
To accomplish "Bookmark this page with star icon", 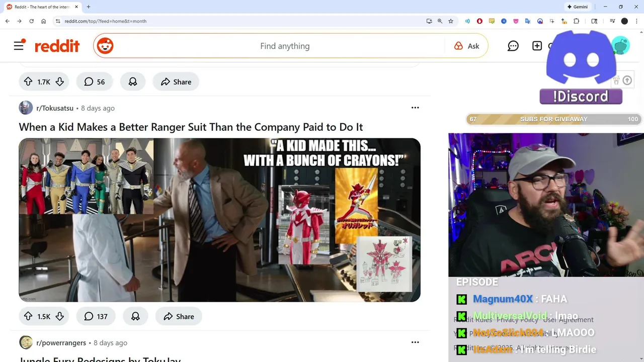I will tap(451, 21).
